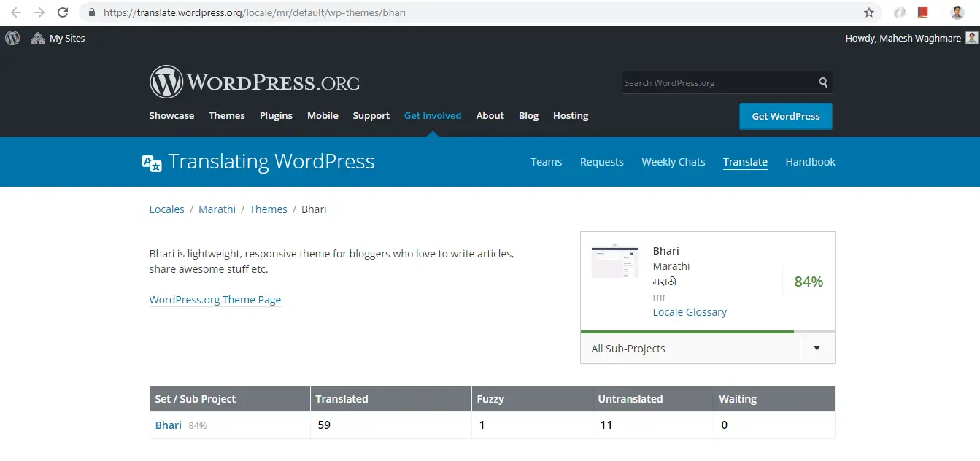This screenshot has height=461, width=980.
Task: Click the Bhari theme thumbnail
Action: [615, 261]
